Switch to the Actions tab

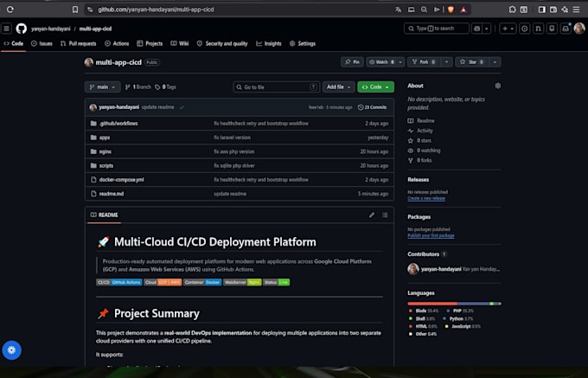[117, 43]
